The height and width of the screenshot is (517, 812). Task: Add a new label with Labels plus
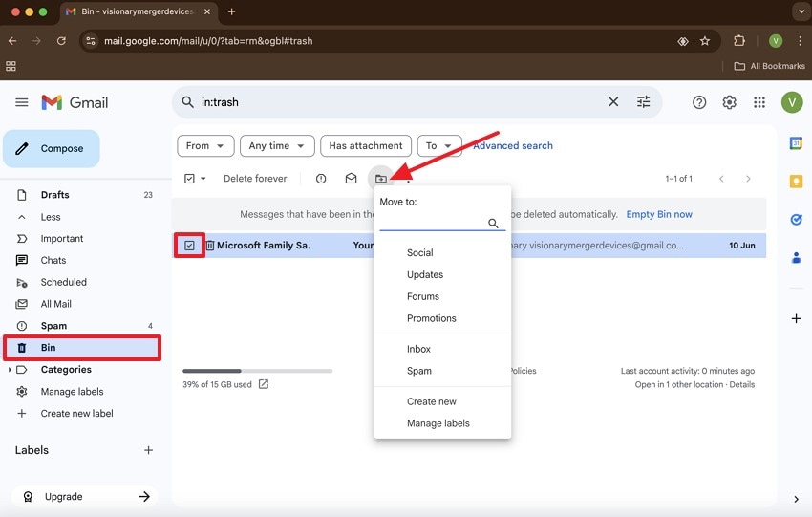coord(149,450)
